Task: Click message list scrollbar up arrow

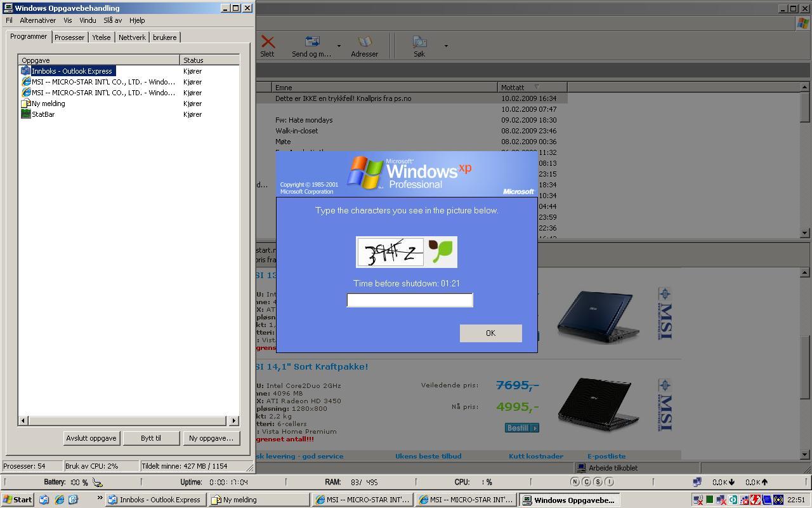Action: [x=804, y=87]
